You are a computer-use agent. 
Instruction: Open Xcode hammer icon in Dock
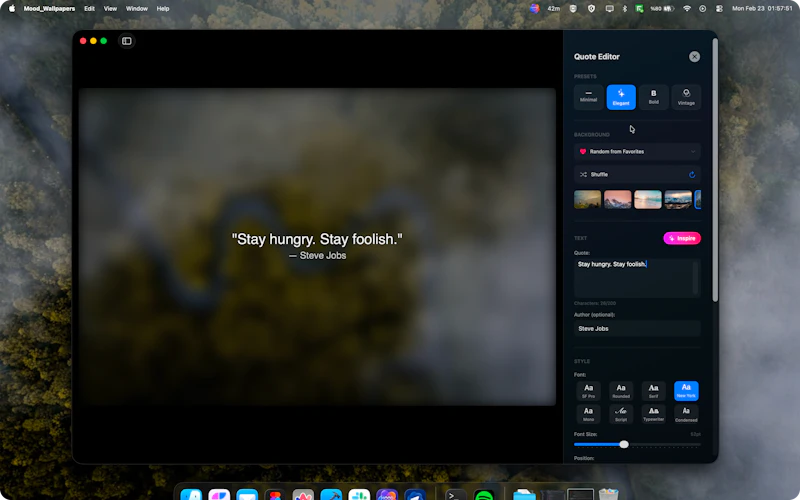331,495
